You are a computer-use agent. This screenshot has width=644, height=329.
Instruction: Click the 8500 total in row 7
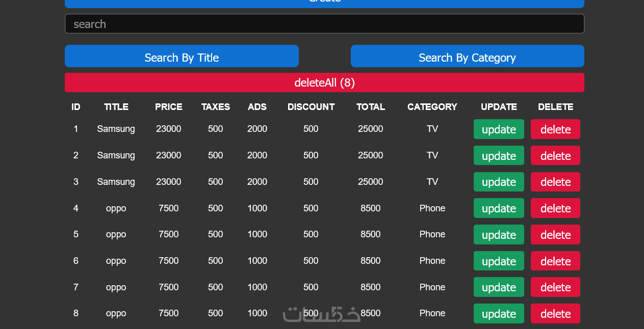(x=371, y=287)
